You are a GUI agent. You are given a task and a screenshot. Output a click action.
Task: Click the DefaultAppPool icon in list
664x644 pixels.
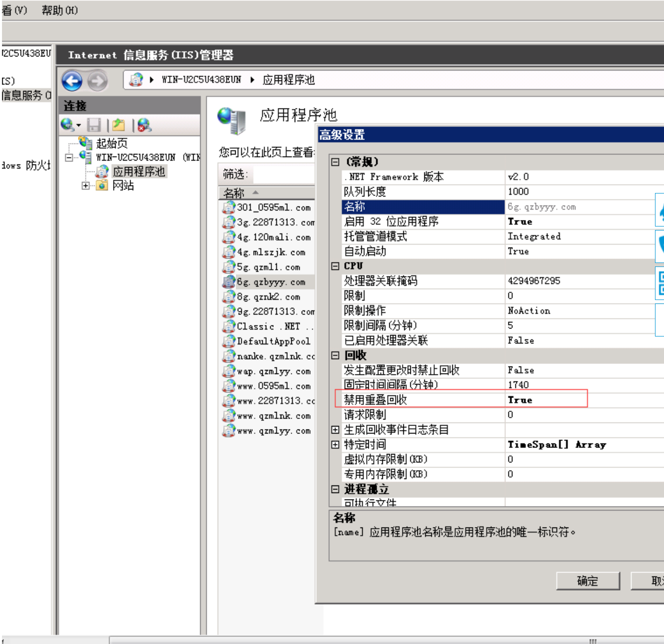point(229,341)
